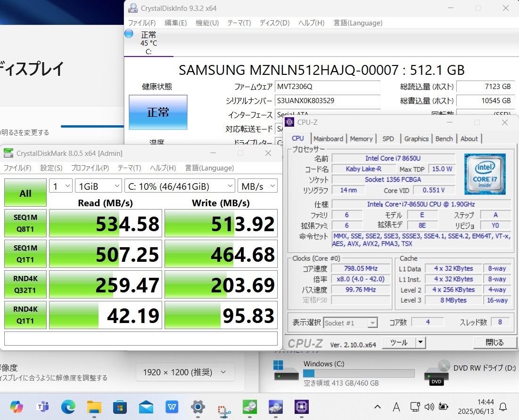Open the 1920 × 1200 resolution dropdown
Screen dimensions: 519x420
pyautogui.click(x=185, y=372)
